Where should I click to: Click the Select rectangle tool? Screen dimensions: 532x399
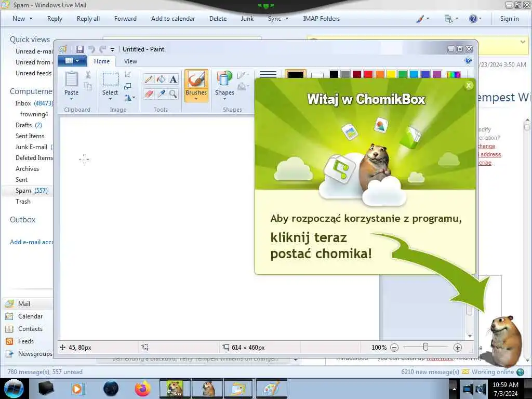tap(110, 79)
